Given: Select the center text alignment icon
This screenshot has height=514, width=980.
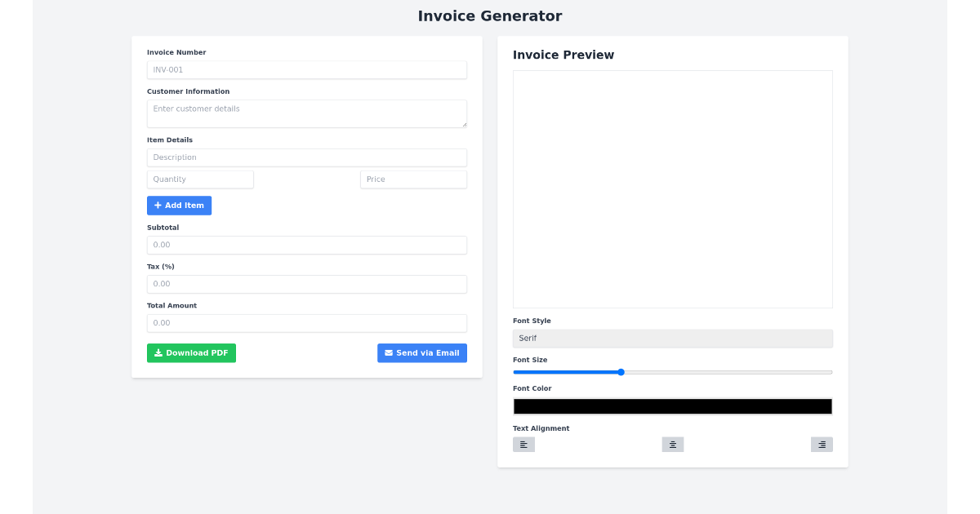Looking at the screenshot, I should (x=672, y=444).
